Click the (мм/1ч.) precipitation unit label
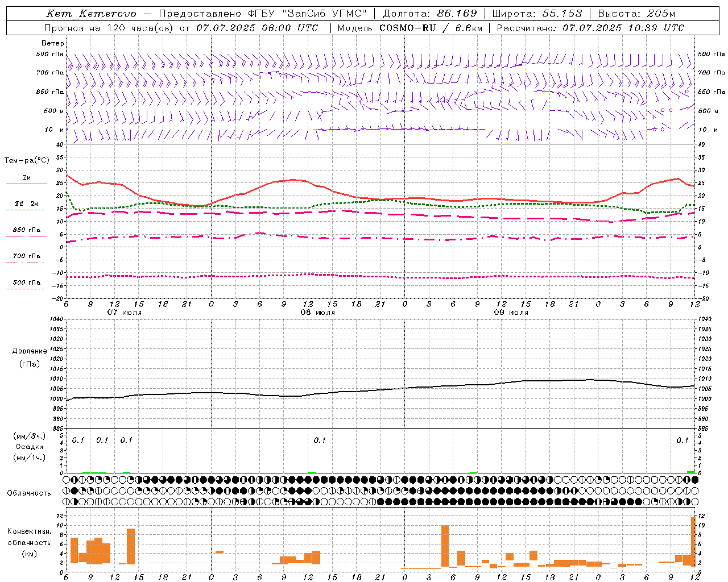Viewport: 728px width, 582px height. (29, 458)
